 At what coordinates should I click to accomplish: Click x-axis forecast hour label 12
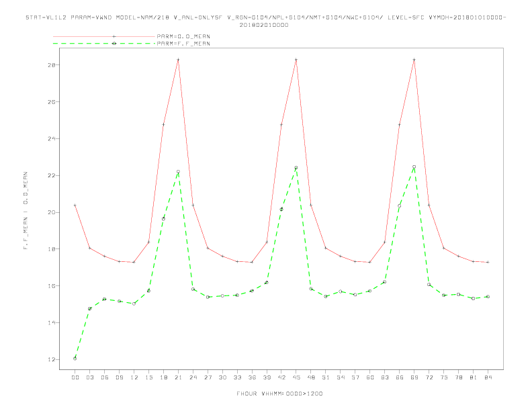pyautogui.click(x=134, y=377)
